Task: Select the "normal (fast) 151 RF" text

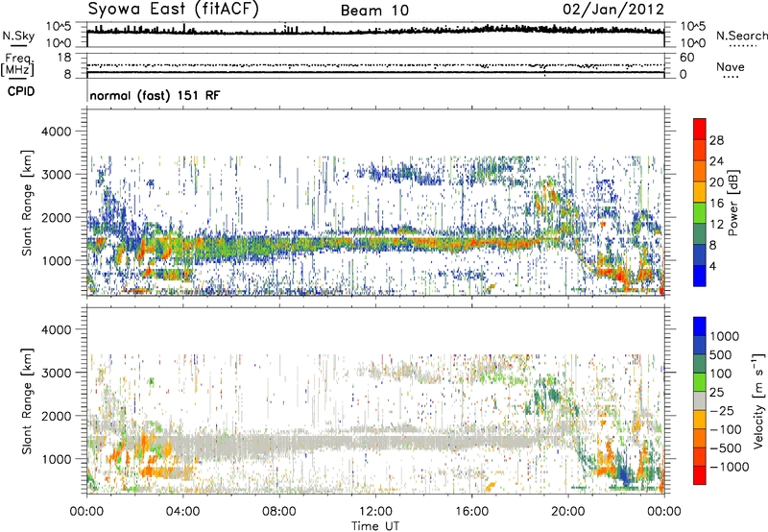Action: pyautogui.click(x=155, y=95)
